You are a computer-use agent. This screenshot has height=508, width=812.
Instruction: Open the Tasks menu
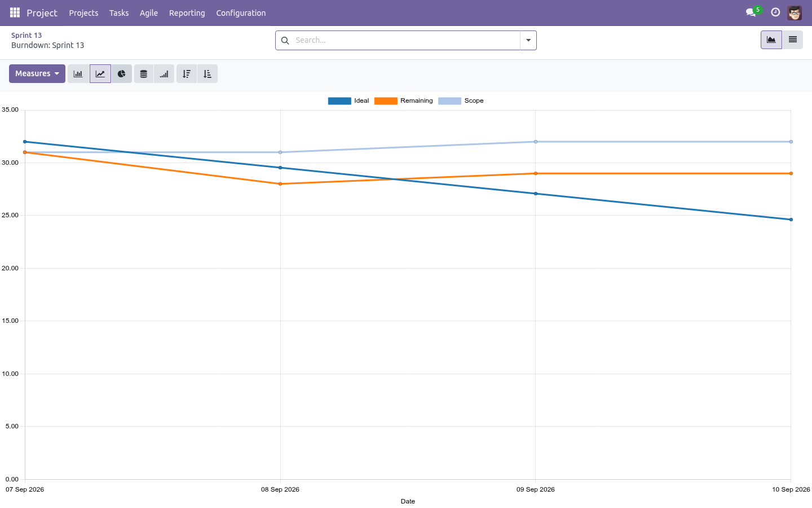[x=119, y=13]
